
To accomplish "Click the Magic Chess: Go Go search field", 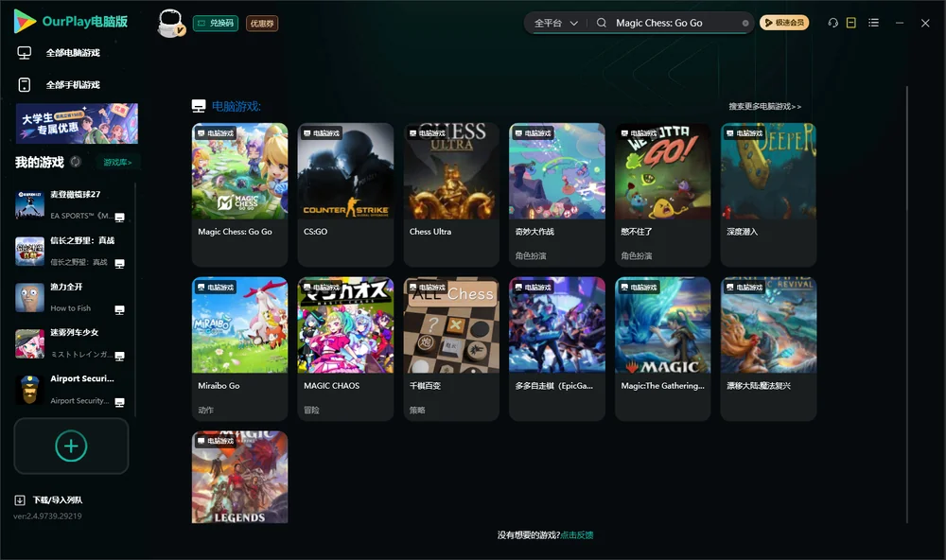I will click(x=675, y=23).
